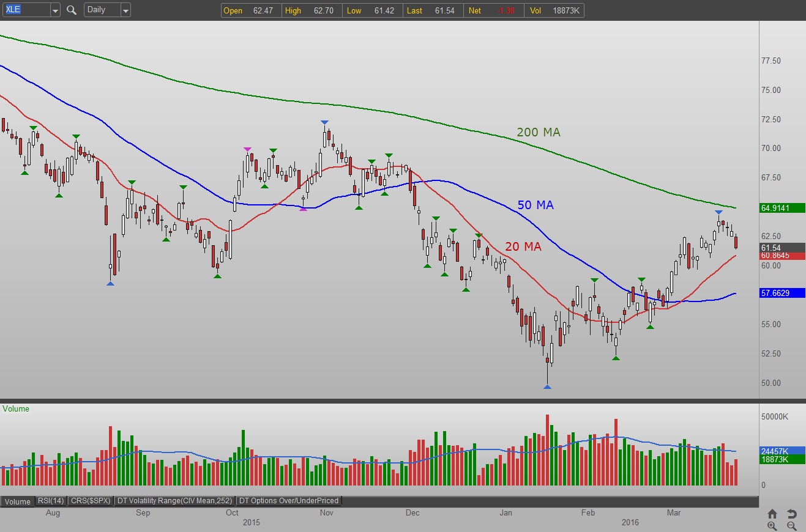Click the 2015 year label
Screen dimensions: 806x532
pos(252,522)
